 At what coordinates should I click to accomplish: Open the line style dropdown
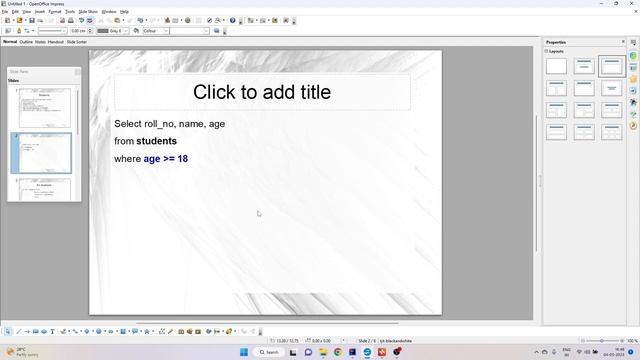(x=52, y=31)
